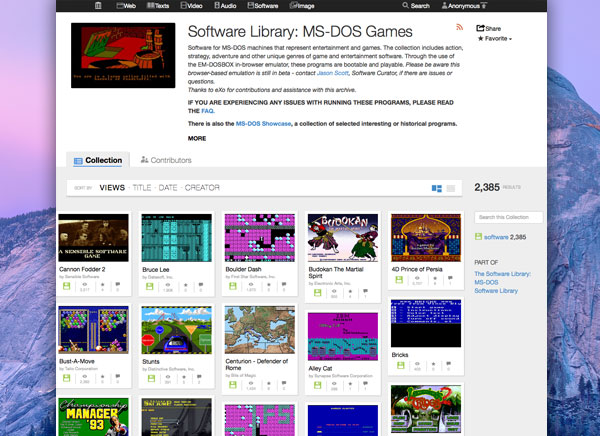Expand the MORE description text
600x436 pixels.
(x=197, y=139)
